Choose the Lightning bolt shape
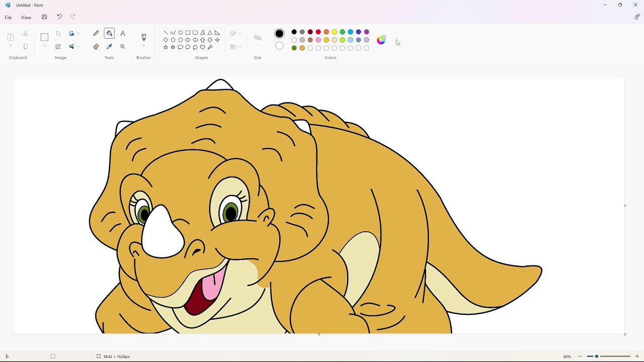644x362 pixels. click(x=210, y=47)
